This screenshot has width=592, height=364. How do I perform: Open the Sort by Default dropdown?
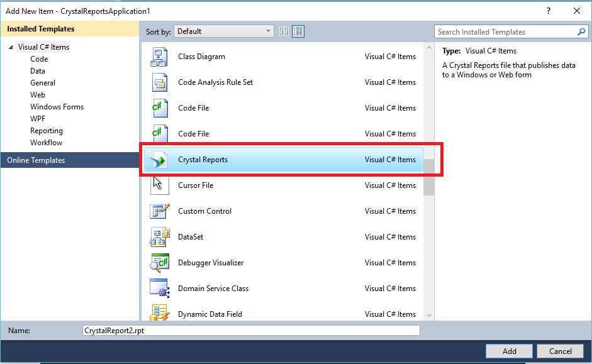click(x=224, y=31)
